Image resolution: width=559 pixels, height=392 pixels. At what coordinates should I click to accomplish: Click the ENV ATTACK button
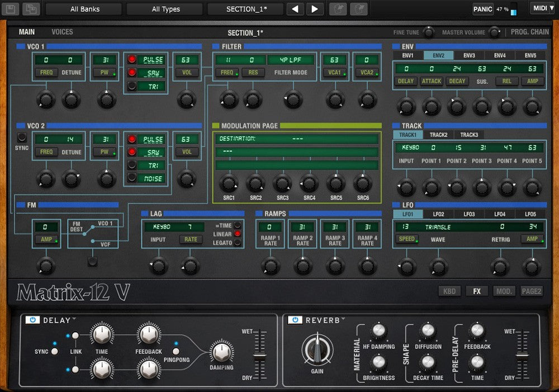pos(432,81)
